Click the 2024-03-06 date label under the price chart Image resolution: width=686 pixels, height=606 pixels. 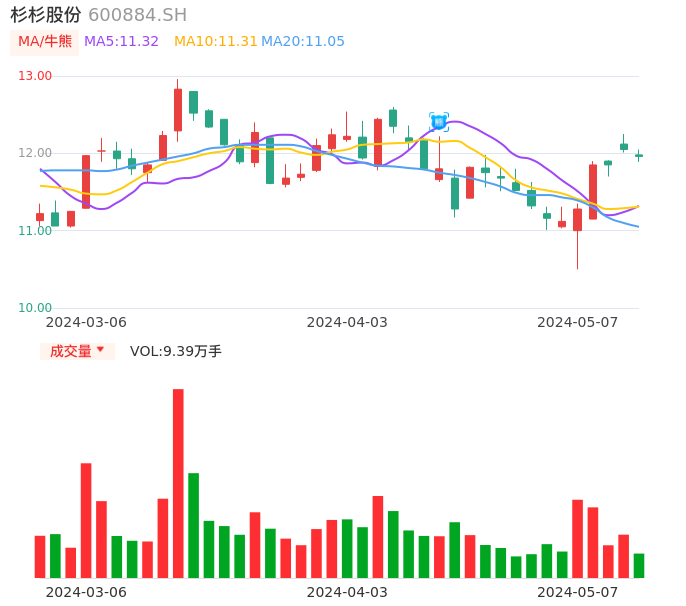click(x=86, y=322)
